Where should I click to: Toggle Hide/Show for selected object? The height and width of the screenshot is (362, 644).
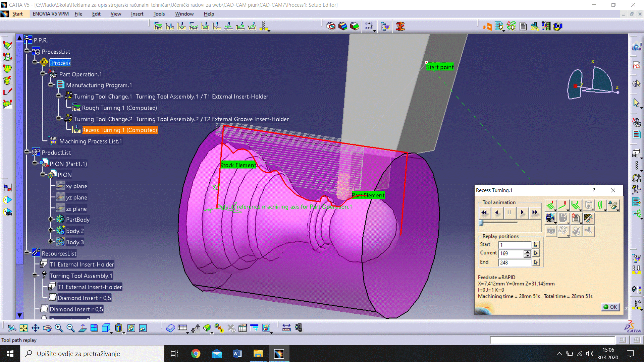click(x=131, y=328)
